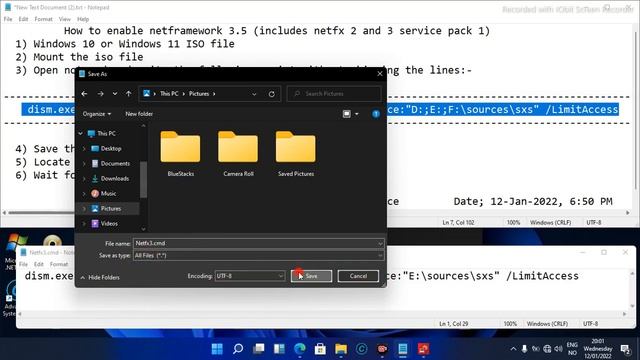
Task: Show hidden system tray icons
Action: [513, 349]
